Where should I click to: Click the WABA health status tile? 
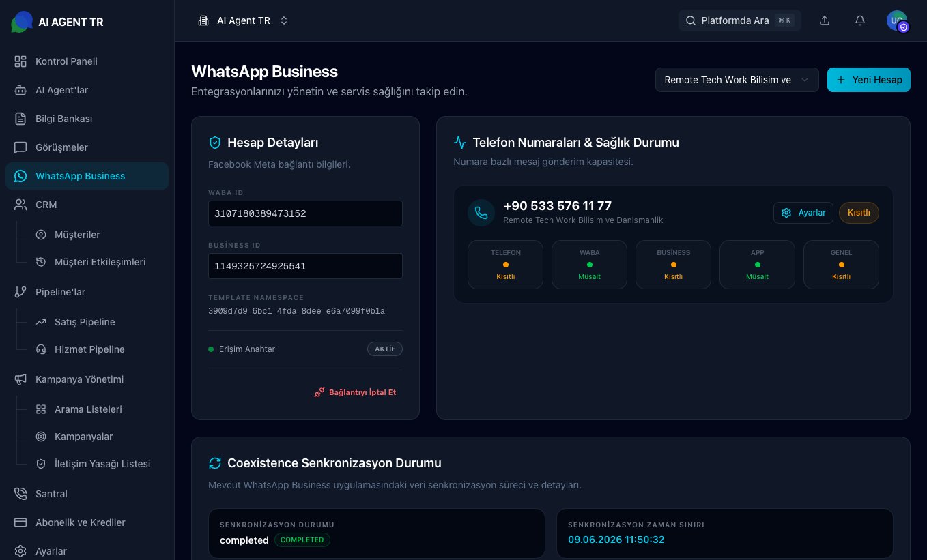(589, 265)
